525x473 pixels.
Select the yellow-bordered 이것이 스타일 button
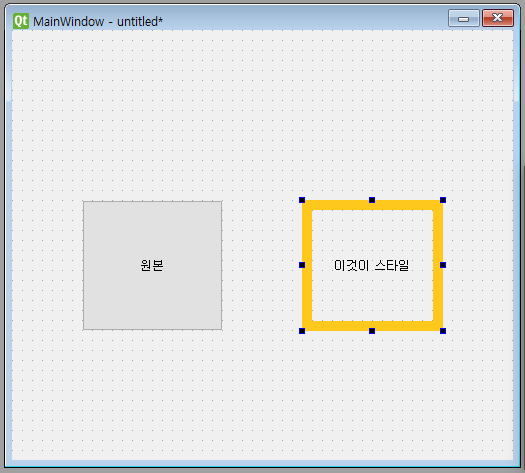pos(372,265)
